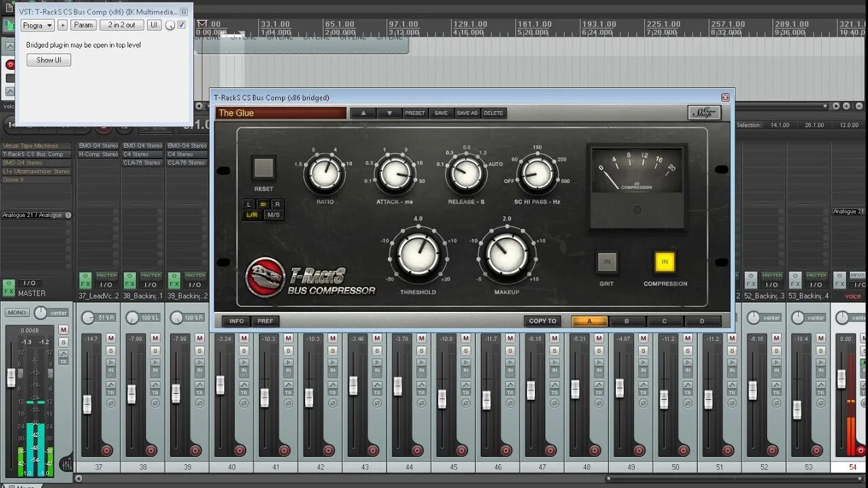Toggle MONO button on master track
This screenshot has width=868, height=488.
[17, 312]
